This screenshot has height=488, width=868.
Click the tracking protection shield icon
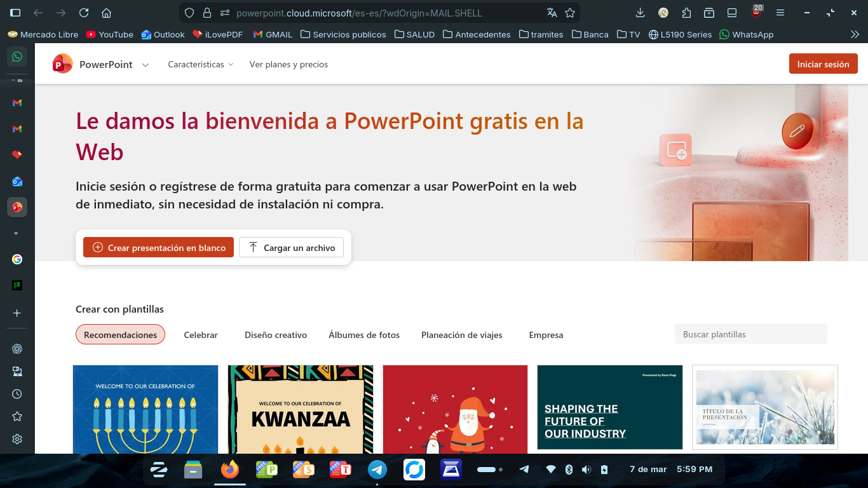[189, 13]
